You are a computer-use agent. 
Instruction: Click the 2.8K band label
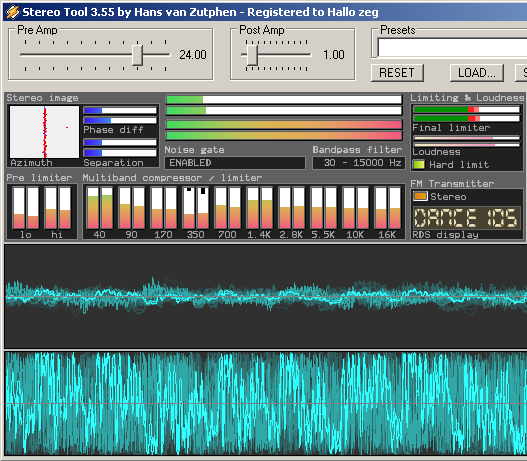[x=291, y=235]
